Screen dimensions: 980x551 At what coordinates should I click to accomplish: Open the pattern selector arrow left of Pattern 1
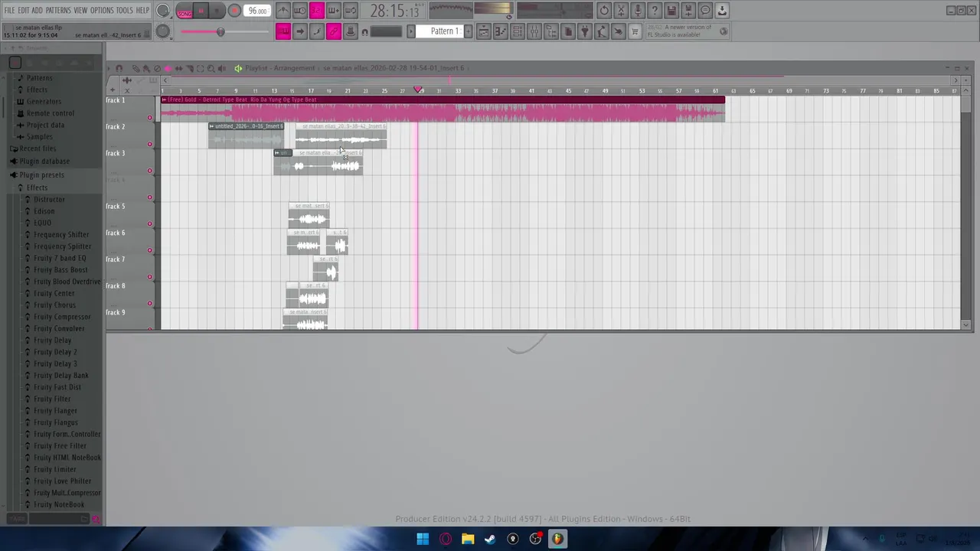pos(411,31)
